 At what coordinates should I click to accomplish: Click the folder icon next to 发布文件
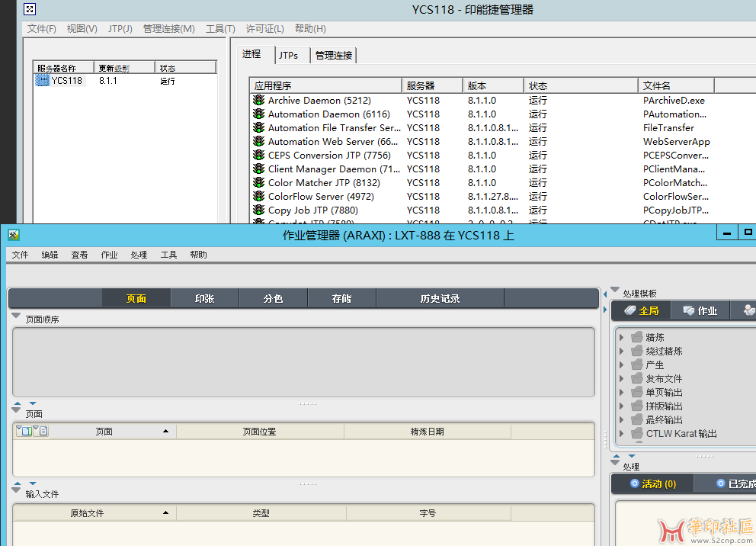637,378
